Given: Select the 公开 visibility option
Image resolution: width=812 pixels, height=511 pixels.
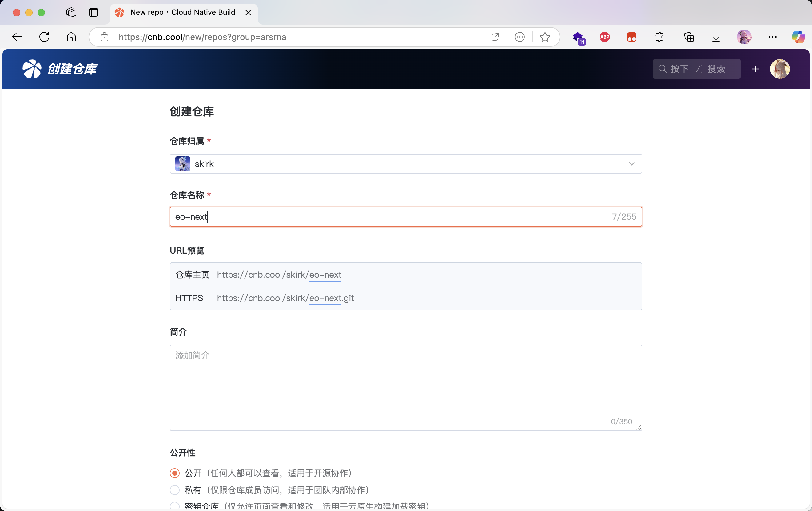Looking at the screenshot, I should pyautogui.click(x=174, y=473).
